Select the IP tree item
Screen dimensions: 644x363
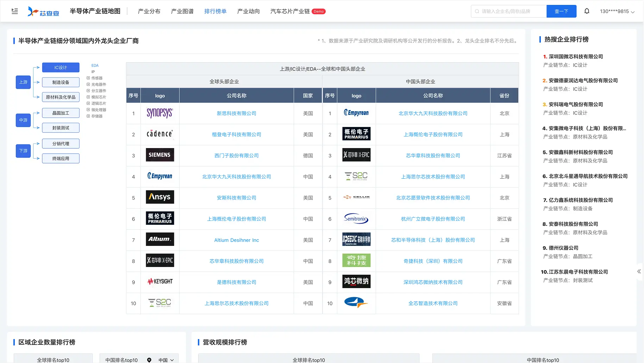click(x=93, y=72)
